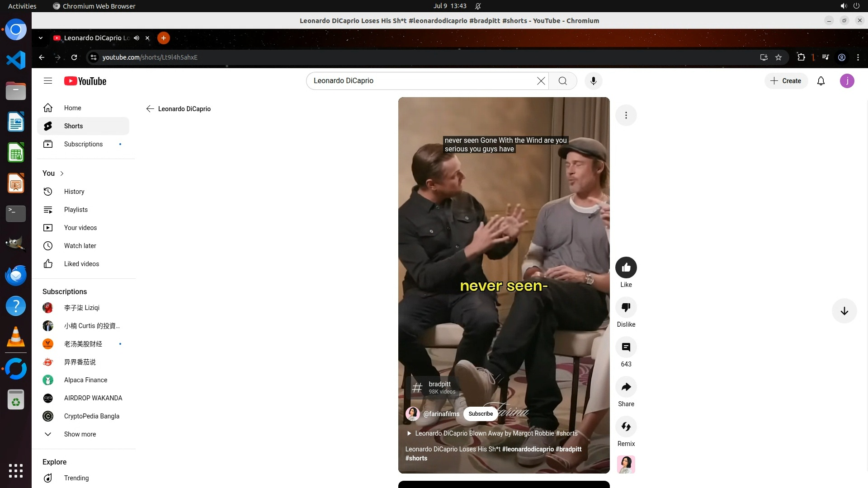868x488 pixels.
Task: Bookmark this page with the star
Action: coord(778,57)
